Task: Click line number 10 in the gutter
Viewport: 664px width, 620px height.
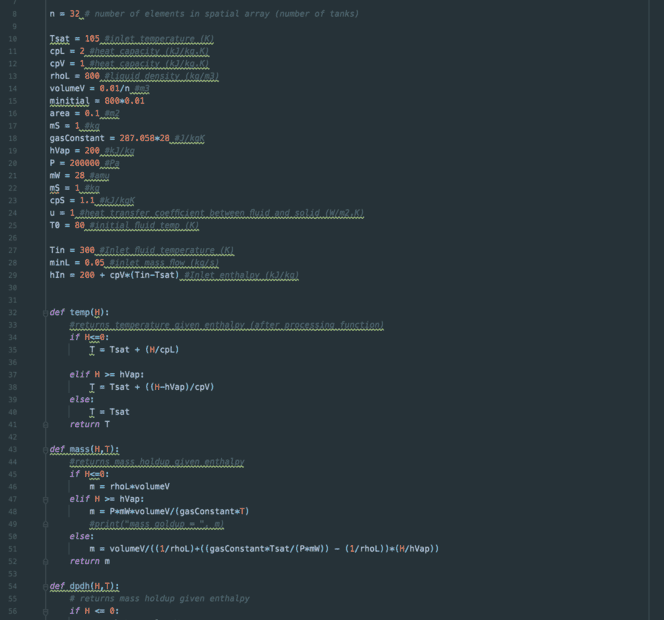Action: [x=12, y=38]
